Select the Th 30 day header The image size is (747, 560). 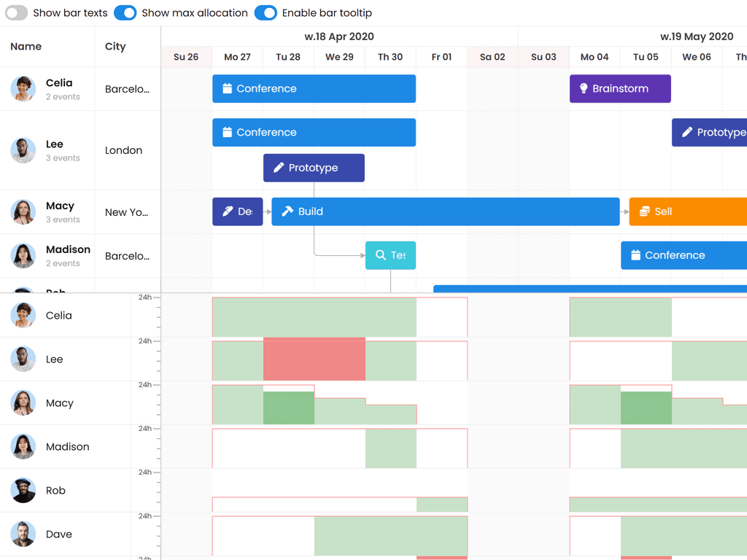390,57
